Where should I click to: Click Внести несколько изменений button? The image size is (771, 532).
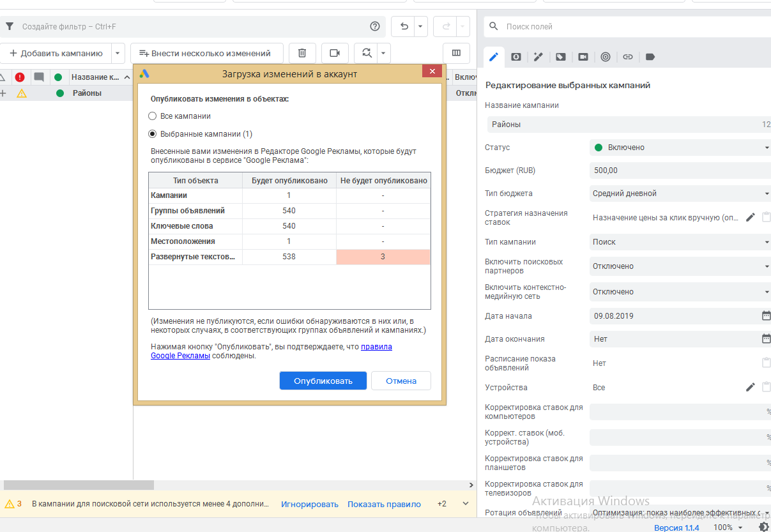(x=206, y=53)
